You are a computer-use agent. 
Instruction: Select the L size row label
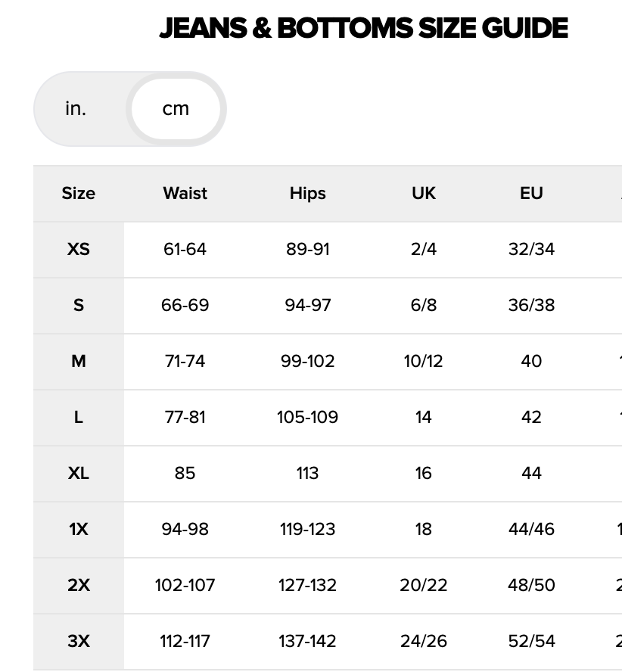click(79, 417)
